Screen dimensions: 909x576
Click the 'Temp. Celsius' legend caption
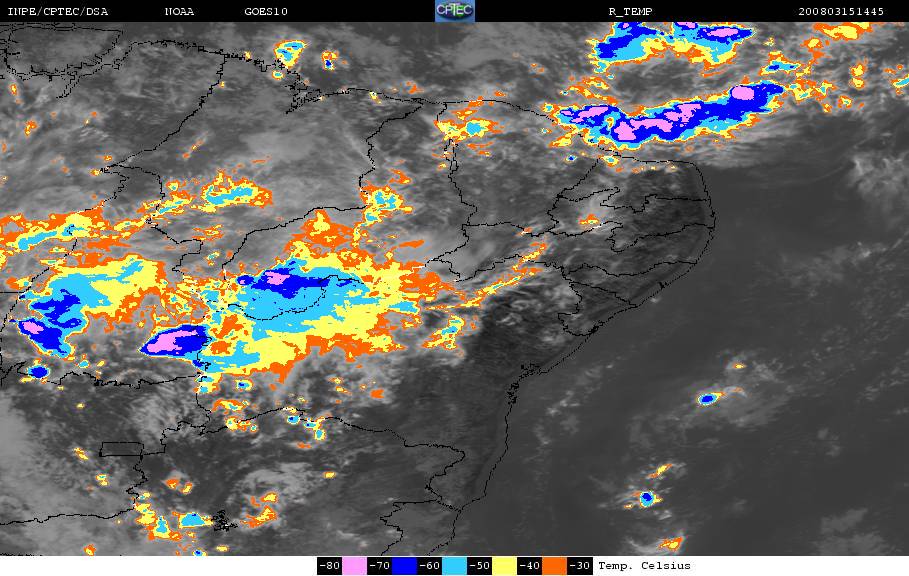click(x=644, y=566)
